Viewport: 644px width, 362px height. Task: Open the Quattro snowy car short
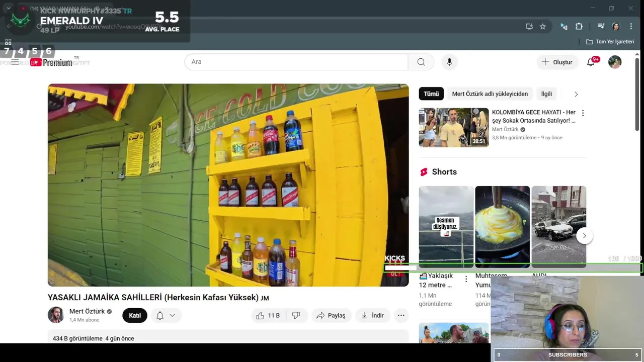click(559, 227)
